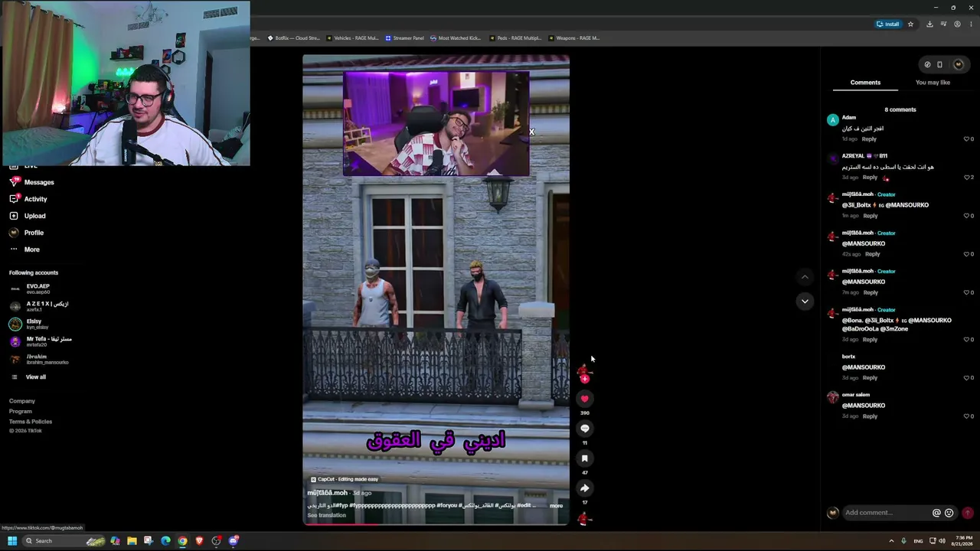
Task: Open Activity notifications in the sidebar
Action: (x=28, y=199)
